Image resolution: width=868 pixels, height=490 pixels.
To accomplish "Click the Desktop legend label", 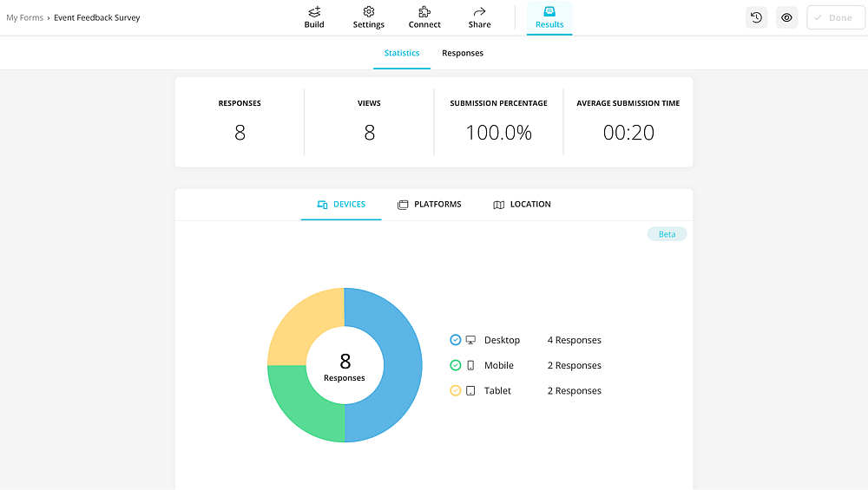I will click(x=502, y=340).
